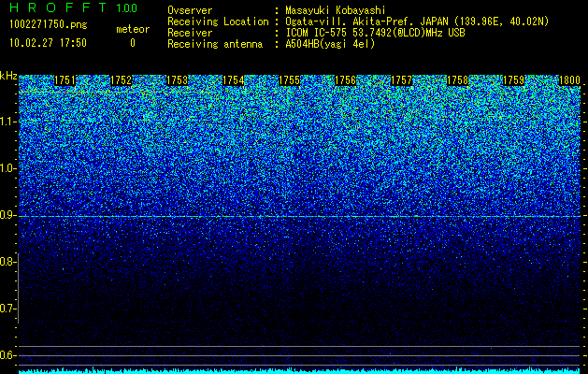
Task: Click the ICOM IC-575 receiver value
Action: point(375,33)
